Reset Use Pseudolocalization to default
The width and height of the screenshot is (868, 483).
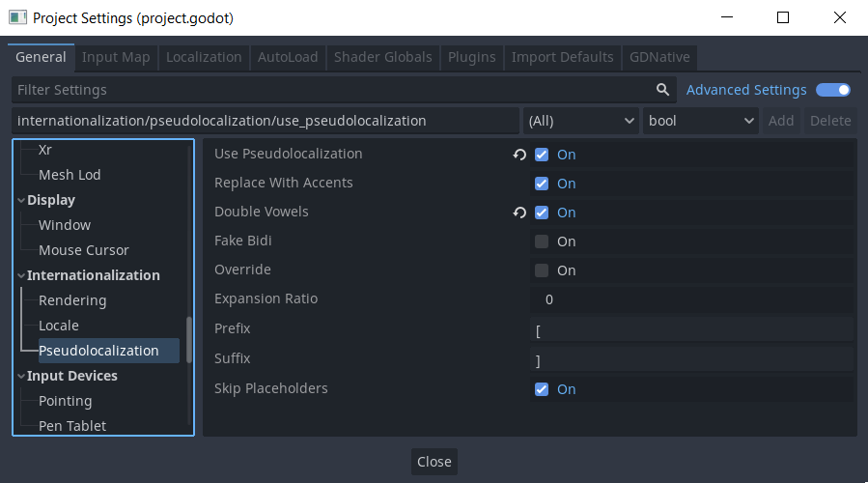[519, 155]
